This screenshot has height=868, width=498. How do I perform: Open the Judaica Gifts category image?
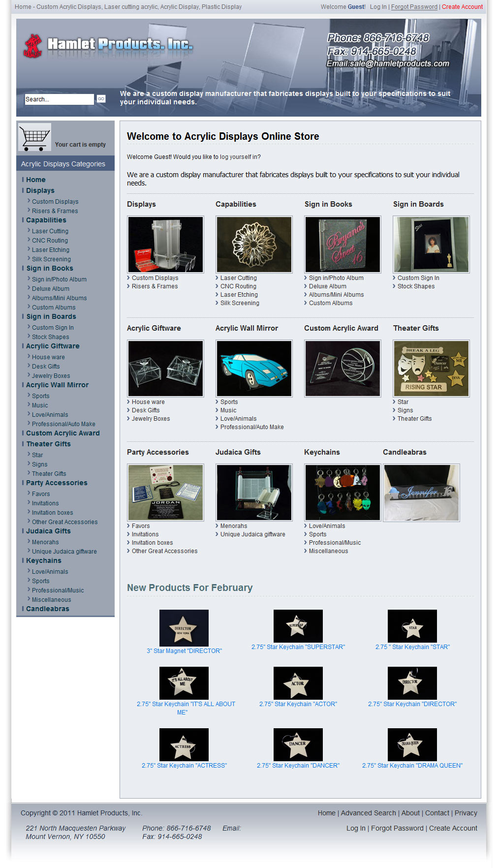(x=254, y=493)
